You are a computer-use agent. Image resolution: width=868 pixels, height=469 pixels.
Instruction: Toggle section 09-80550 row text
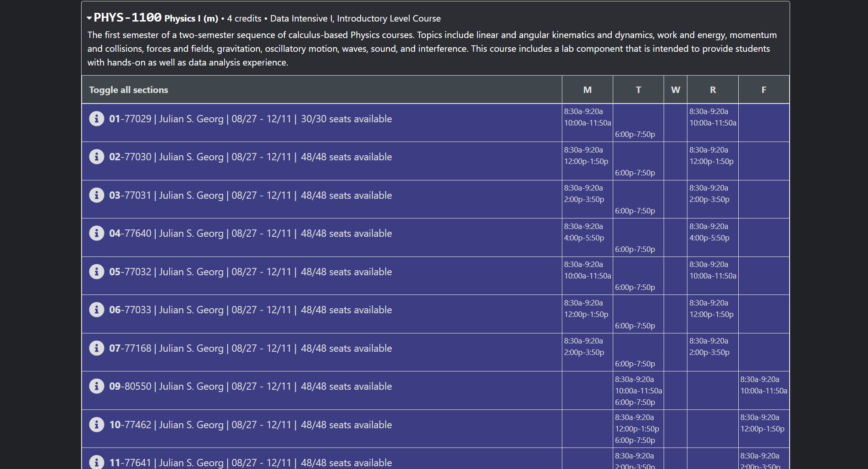click(x=250, y=387)
